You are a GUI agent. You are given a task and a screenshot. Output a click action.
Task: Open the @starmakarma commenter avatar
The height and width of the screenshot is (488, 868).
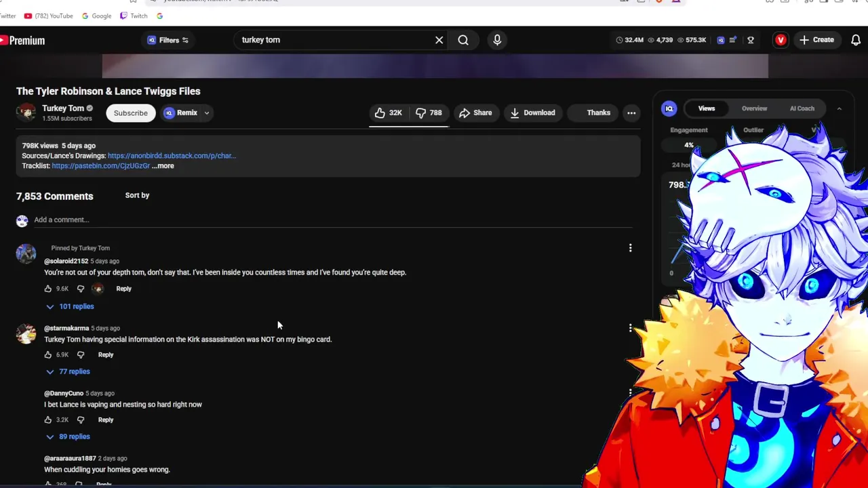pos(26,333)
